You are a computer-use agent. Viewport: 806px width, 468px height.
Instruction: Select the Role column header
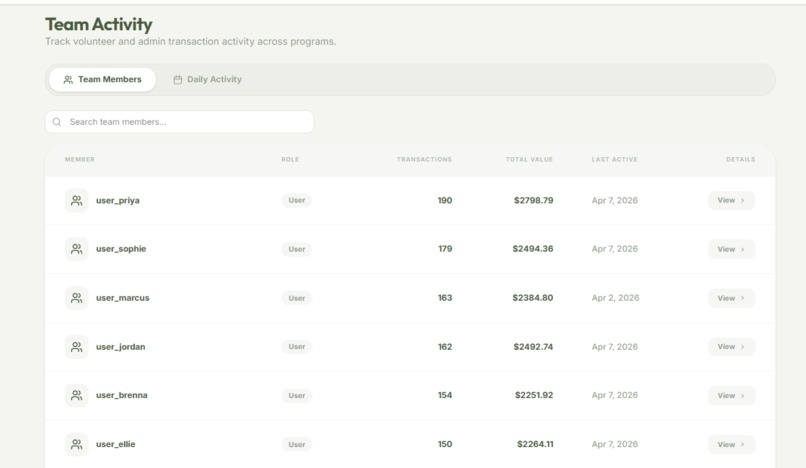point(290,159)
